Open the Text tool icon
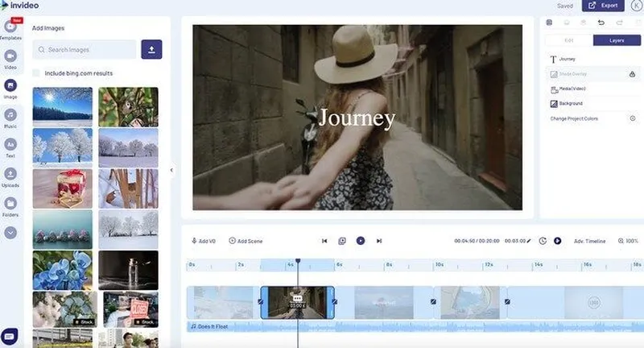This screenshot has height=348, width=644. click(x=10, y=145)
